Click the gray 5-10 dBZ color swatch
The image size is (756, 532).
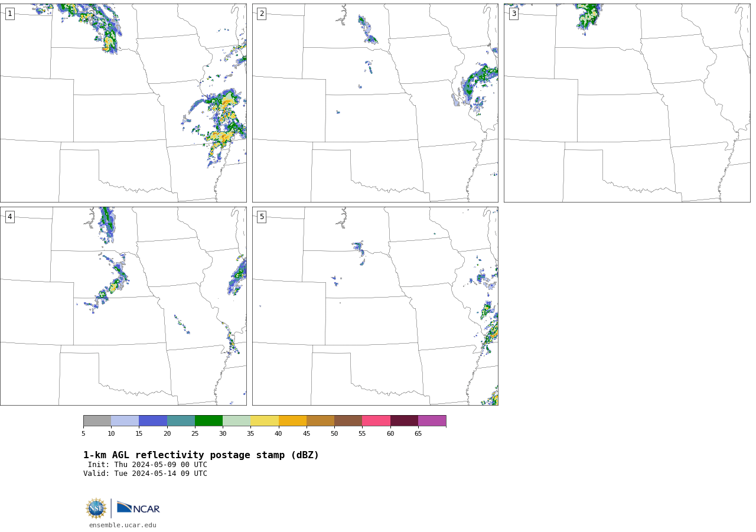point(97,420)
